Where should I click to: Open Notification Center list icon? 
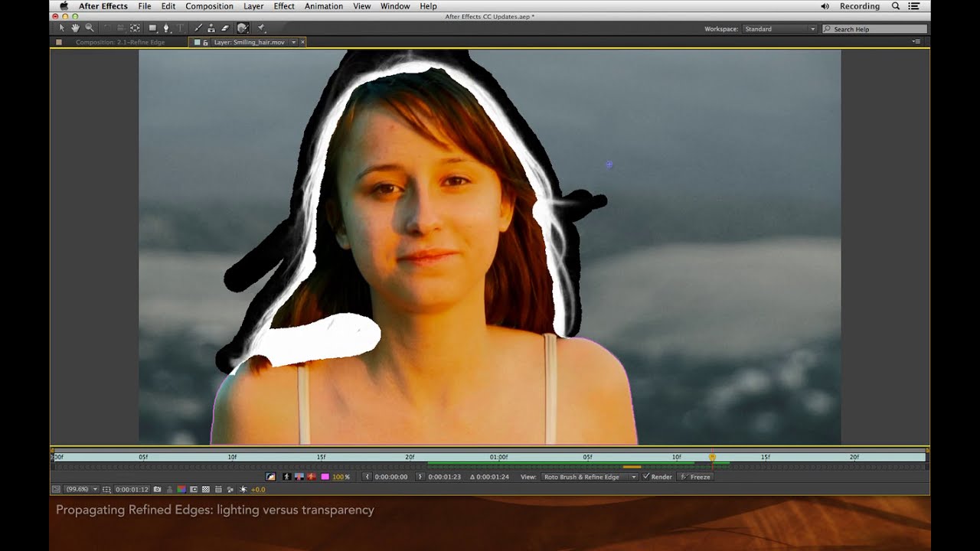[x=913, y=6]
